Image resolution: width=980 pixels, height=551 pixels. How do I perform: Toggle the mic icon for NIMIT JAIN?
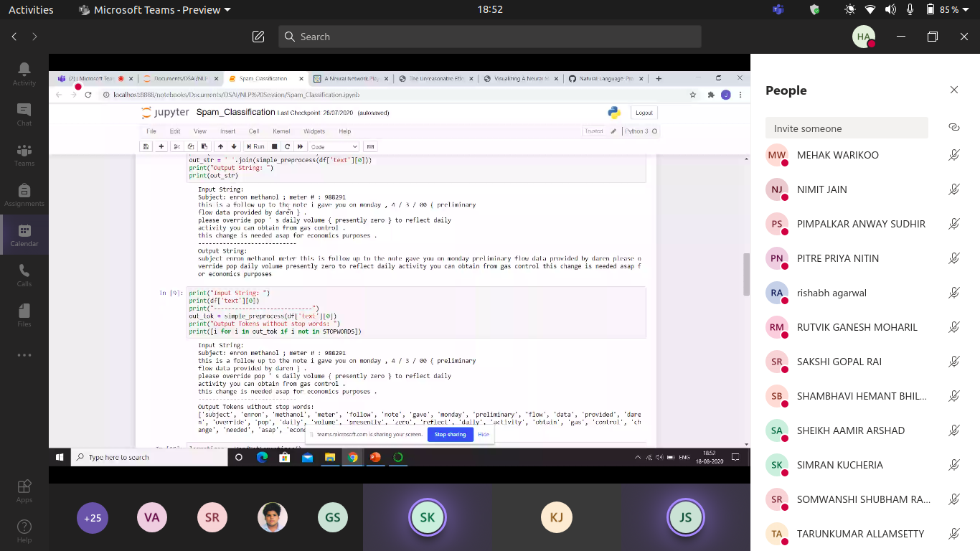(x=953, y=189)
